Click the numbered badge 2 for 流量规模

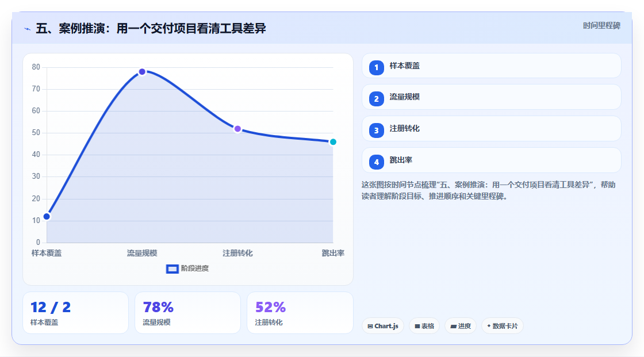coord(376,99)
